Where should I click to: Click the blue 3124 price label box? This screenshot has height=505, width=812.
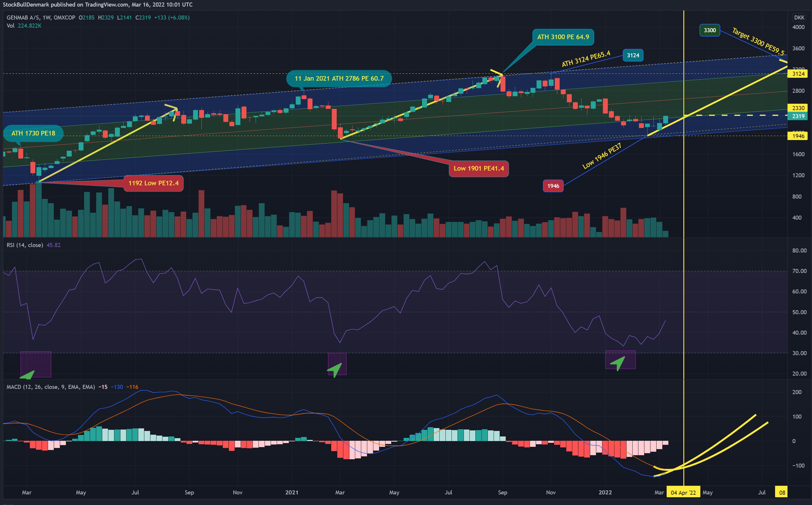[x=633, y=56]
